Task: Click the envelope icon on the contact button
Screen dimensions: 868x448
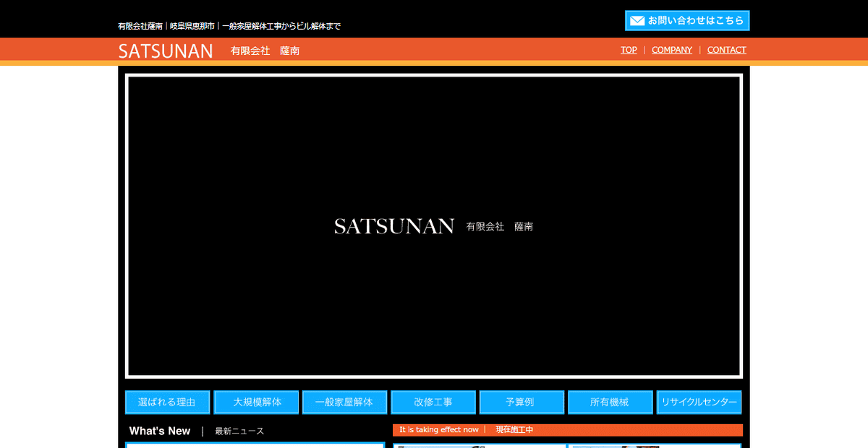Action: (x=636, y=20)
